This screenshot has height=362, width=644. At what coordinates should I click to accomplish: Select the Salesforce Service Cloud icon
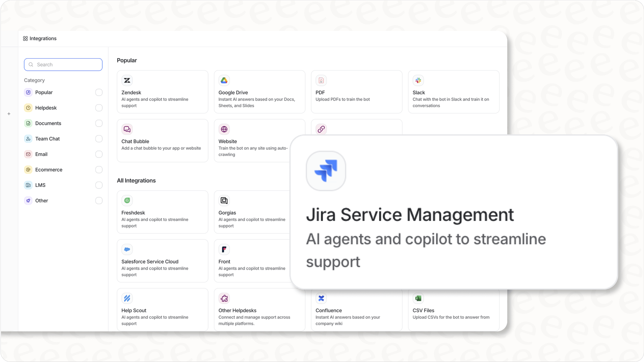(x=127, y=249)
